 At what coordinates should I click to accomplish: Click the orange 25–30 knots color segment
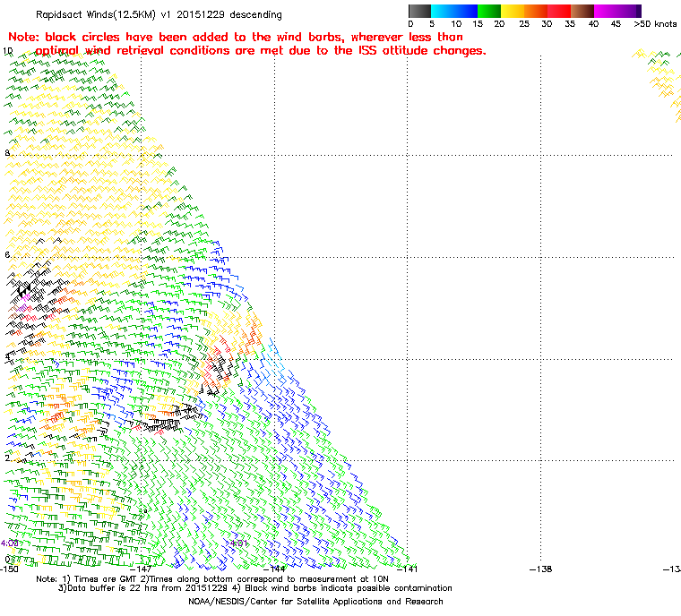pos(536,11)
